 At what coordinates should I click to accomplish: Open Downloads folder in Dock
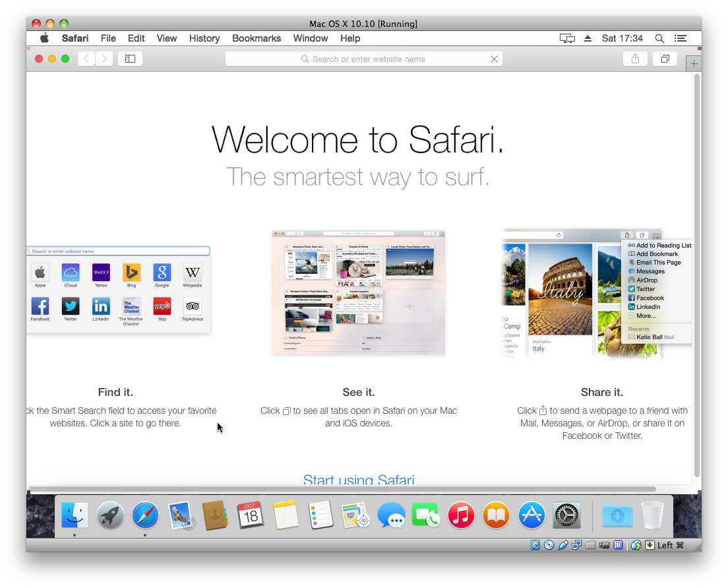pyautogui.click(x=617, y=515)
